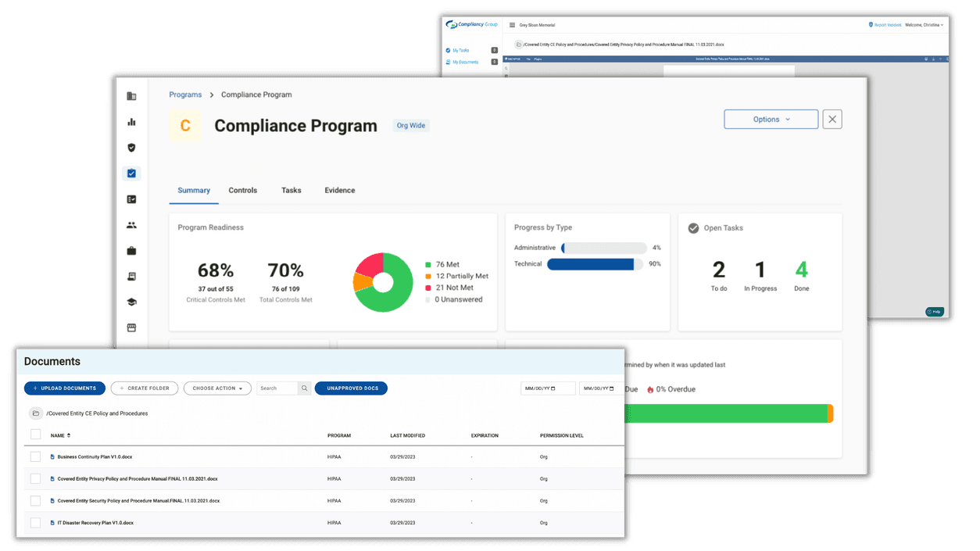The image size is (980, 551).
Task: Open the people/team icon in the sidebar
Action: tap(131, 224)
